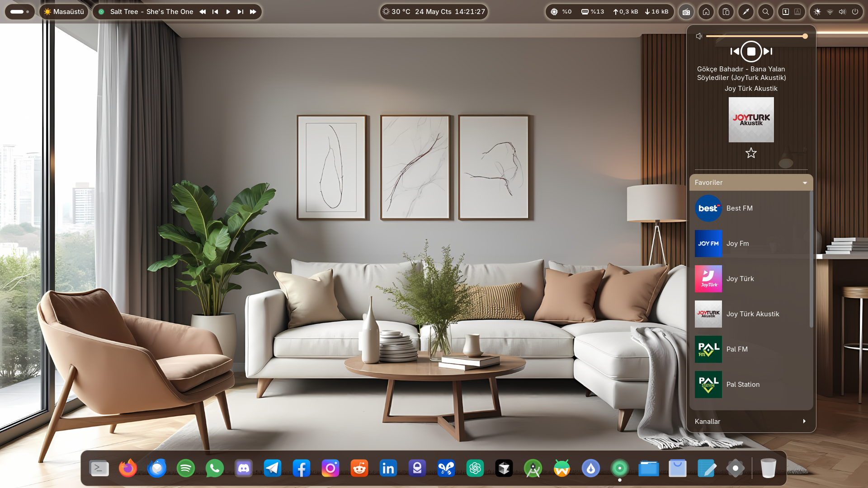Go to previous radio station
868x488 pixels.
coord(735,52)
